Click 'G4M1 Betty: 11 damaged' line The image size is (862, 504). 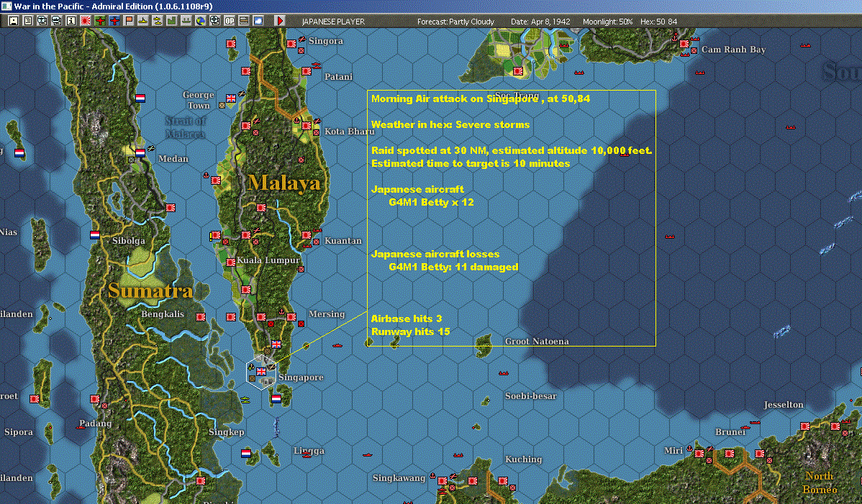pyautogui.click(x=453, y=267)
